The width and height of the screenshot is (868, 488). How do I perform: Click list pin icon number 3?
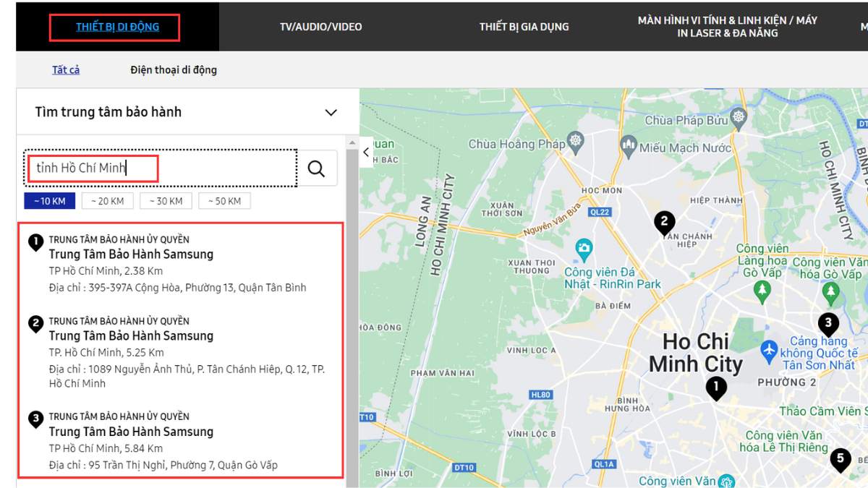(35, 419)
